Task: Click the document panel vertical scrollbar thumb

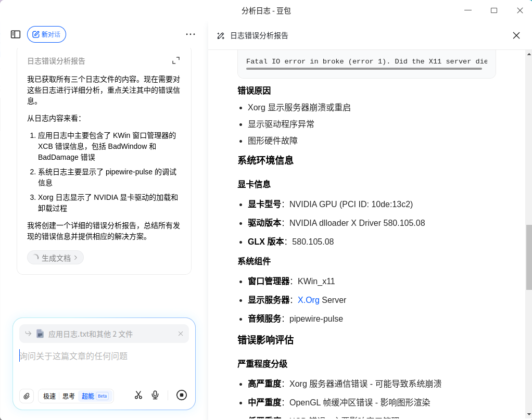Action: click(529, 257)
